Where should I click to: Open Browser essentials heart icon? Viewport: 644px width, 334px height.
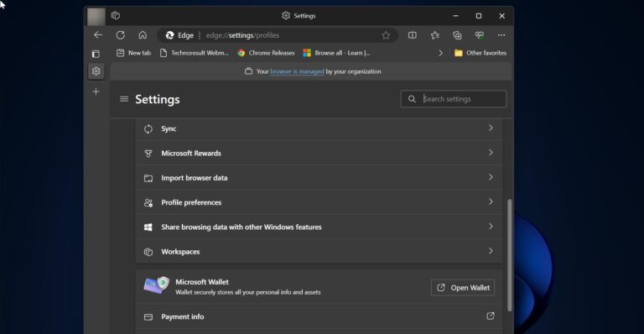[x=480, y=35]
